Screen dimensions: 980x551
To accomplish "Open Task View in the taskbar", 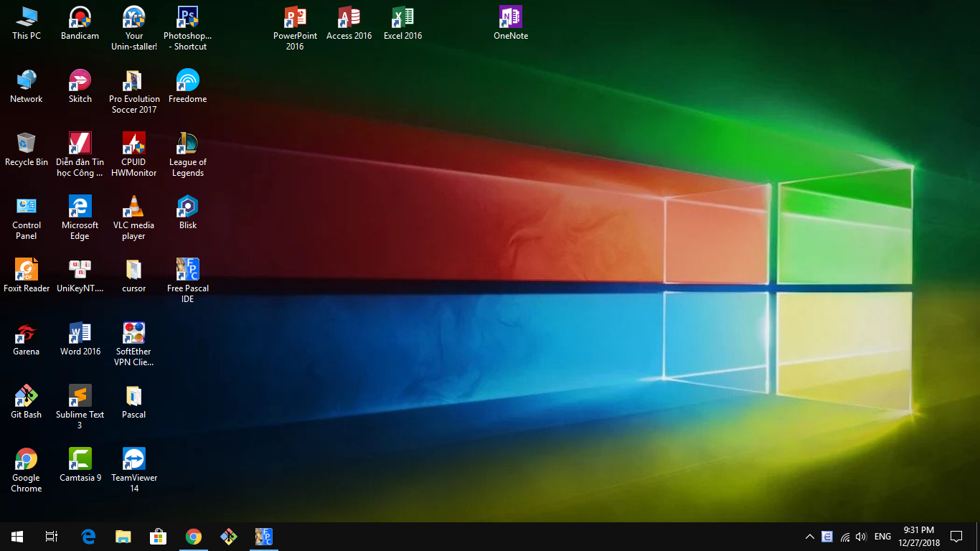I will coord(52,537).
